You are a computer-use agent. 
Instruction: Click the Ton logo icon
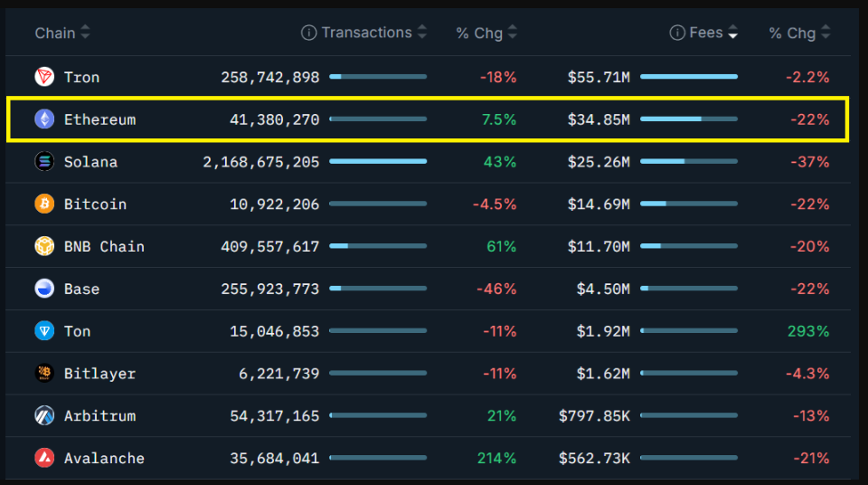tap(44, 331)
